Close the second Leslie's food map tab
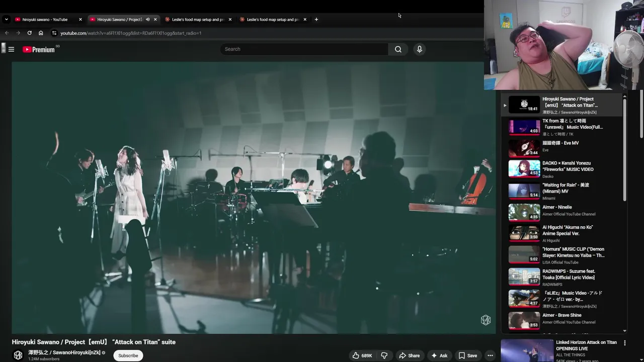Image resolution: width=644 pixels, height=362 pixels. coord(305,20)
